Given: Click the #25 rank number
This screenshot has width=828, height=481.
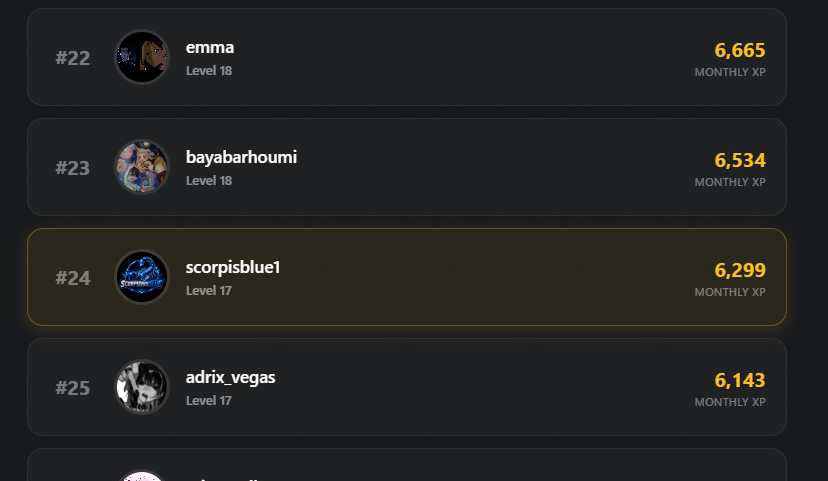Looking at the screenshot, I should [72, 388].
